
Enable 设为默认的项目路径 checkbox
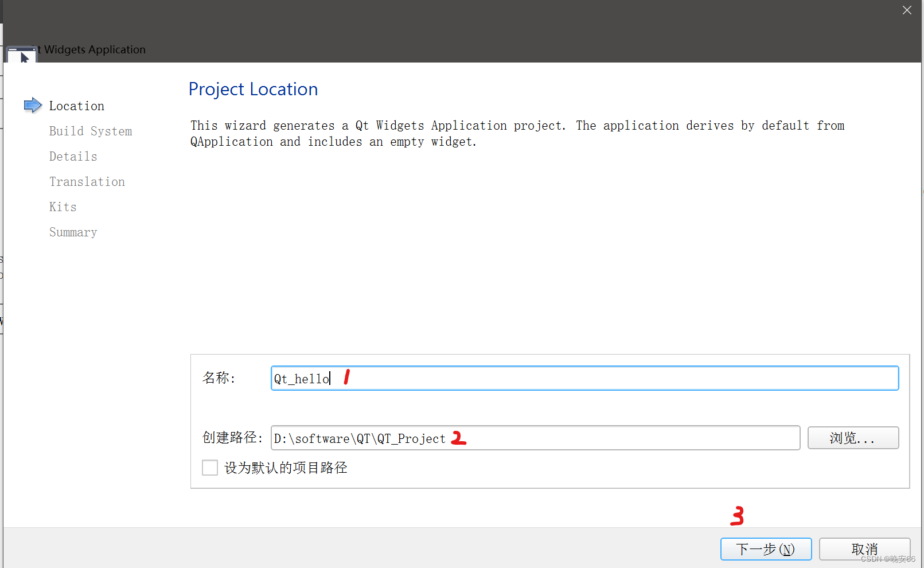(210, 468)
